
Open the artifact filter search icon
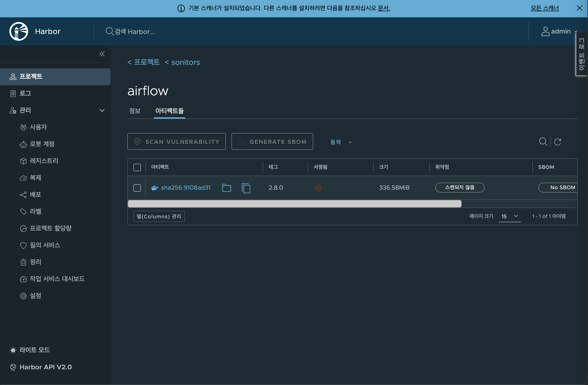click(x=543, y=142)
